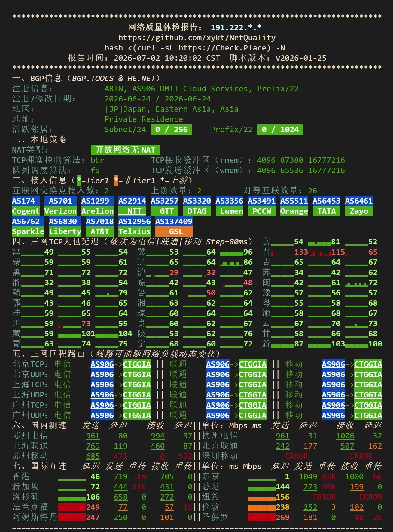Select the AS12956 Telxius badge

click(x=134, y=226)
